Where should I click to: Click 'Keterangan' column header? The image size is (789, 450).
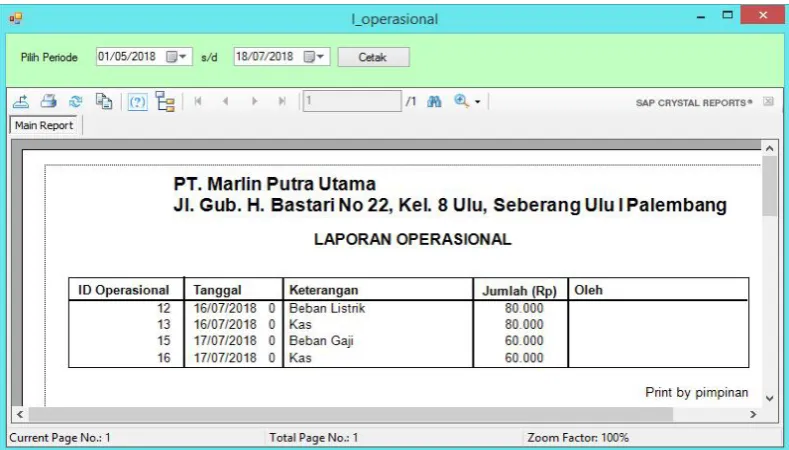click(324, 290)
